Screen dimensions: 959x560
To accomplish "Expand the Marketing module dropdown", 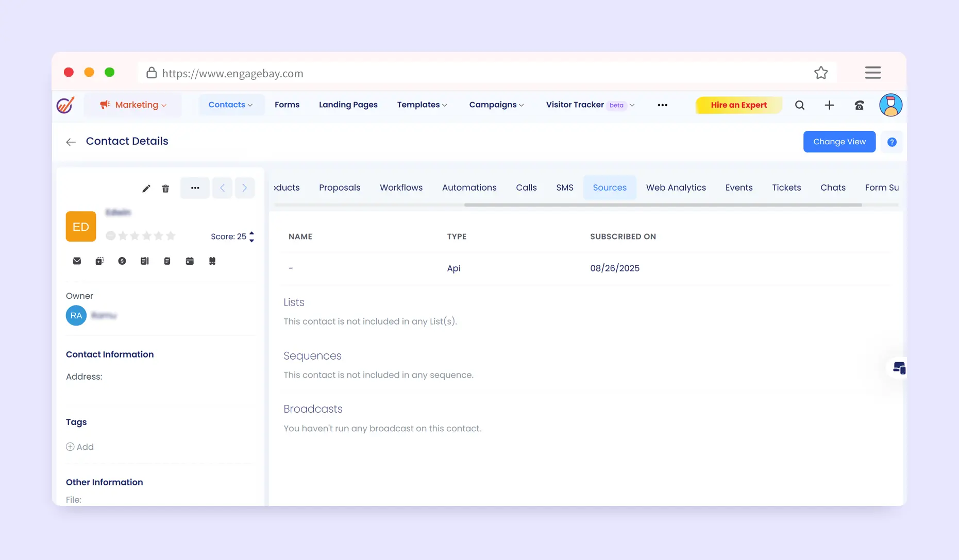I will [133, 105].
